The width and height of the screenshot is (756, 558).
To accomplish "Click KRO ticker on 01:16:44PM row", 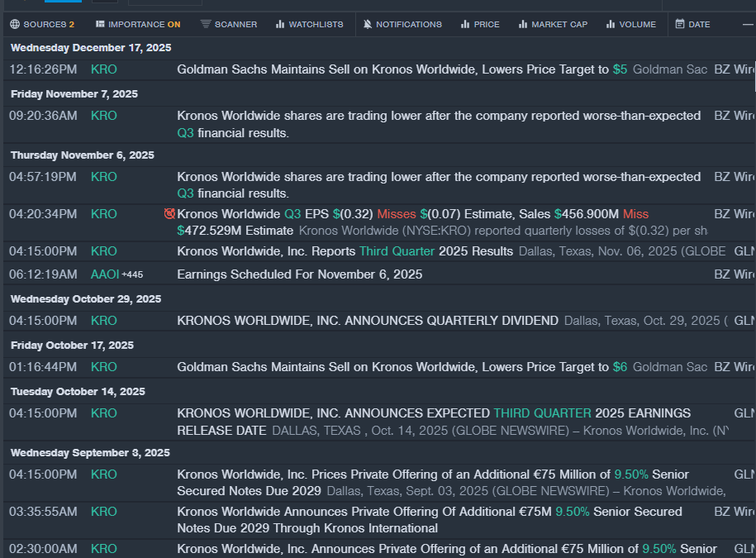I will click(103, 367).
